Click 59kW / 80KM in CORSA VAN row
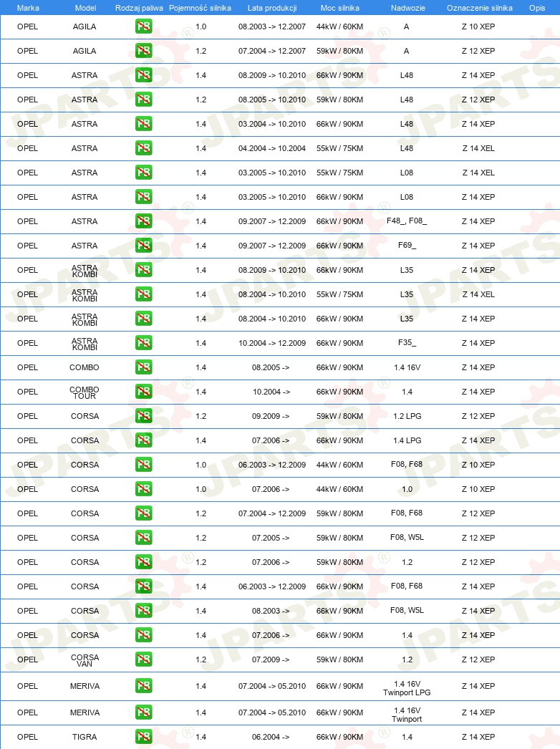Screen dimensions: 560x749 click(339, 659)
